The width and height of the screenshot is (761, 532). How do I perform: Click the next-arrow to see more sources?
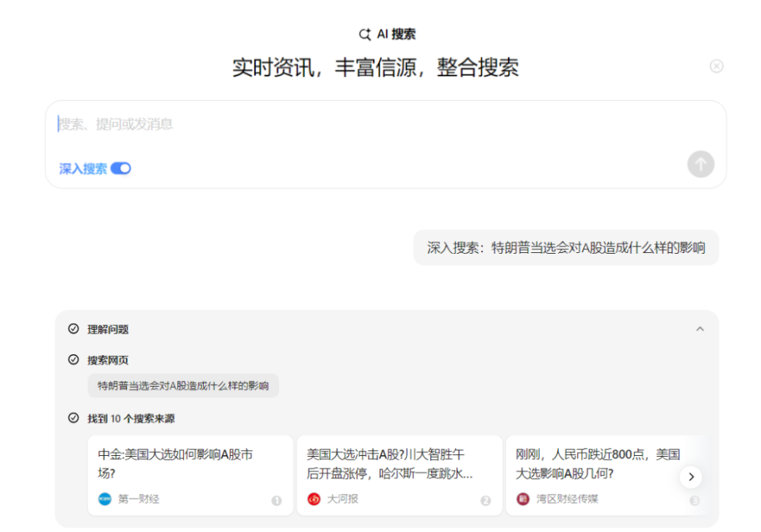(x=691, y=477)
